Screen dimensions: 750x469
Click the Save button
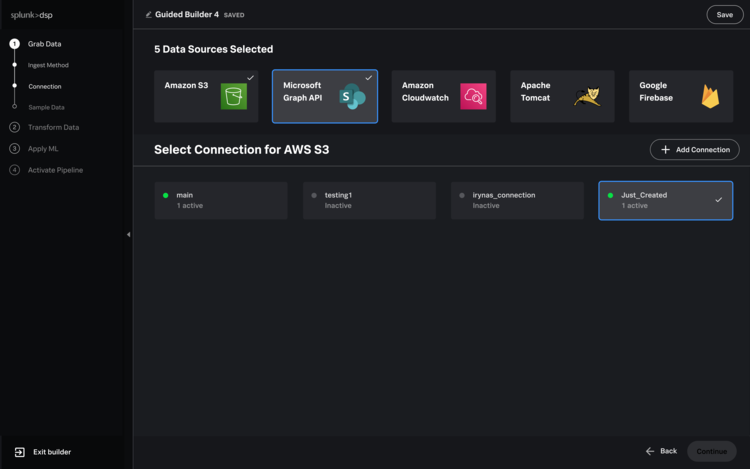click(x=725, y=14)
